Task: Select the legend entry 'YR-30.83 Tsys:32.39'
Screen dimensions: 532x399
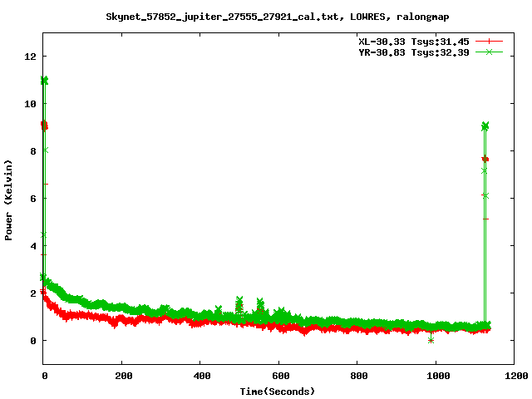Action: point(414,52)
